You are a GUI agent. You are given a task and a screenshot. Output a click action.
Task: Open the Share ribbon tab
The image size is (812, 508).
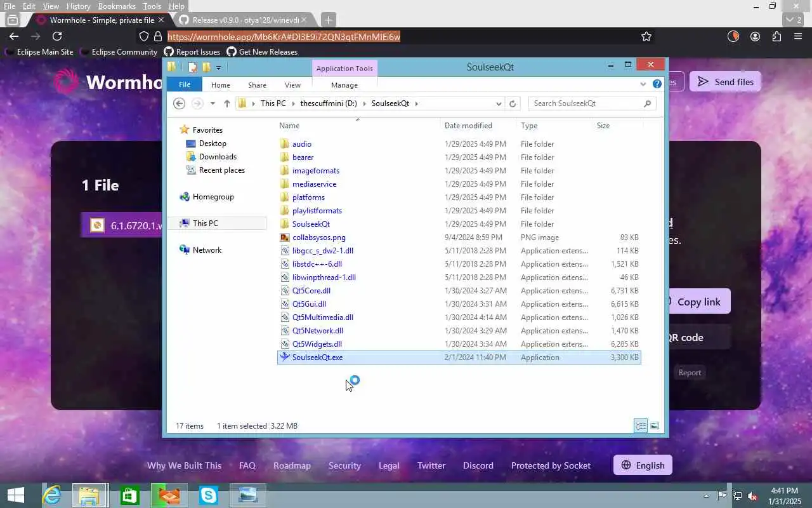pyautogui.click(x=257, y=84)
